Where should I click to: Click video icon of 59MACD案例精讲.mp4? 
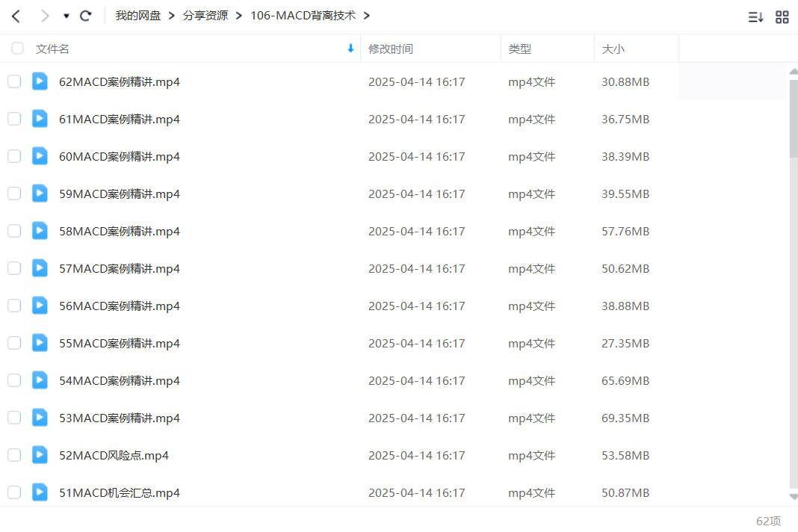(x=40, y=194)
